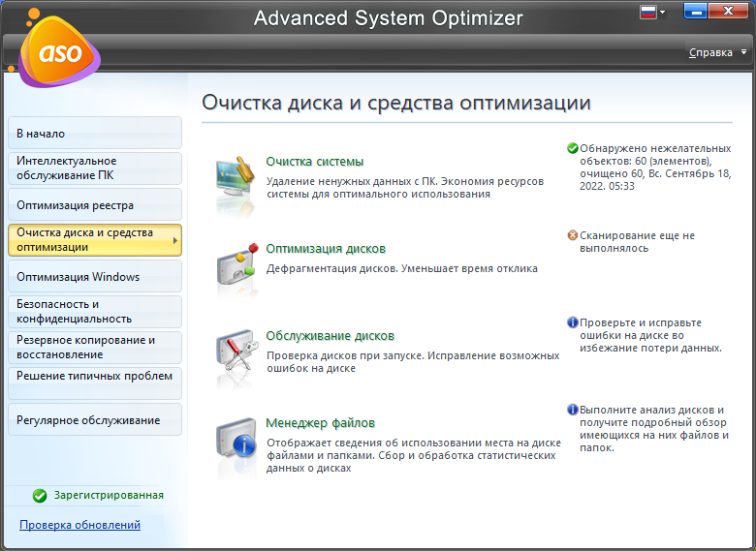
Task: Click description Удаление ненужных данных с ПК
Action: tap(405, 187)
